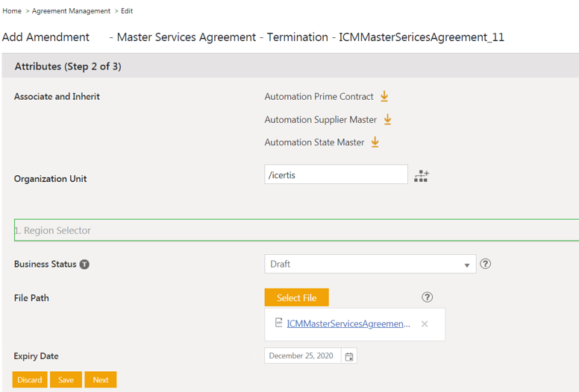Viewport: 579px width, 392px height.
Task: Save the amendment
Action: tap(66, 380)
